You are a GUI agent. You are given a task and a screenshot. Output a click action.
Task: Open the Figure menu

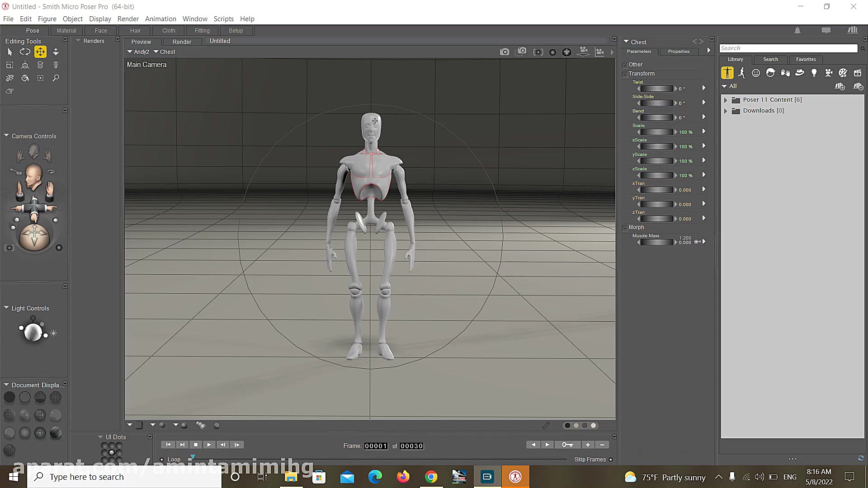47,19
